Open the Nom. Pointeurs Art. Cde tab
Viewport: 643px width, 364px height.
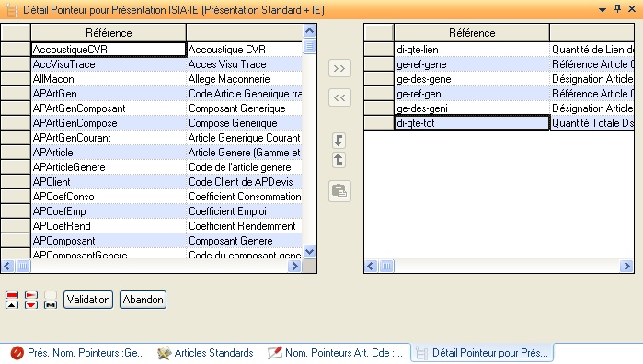tap(336, 353)
